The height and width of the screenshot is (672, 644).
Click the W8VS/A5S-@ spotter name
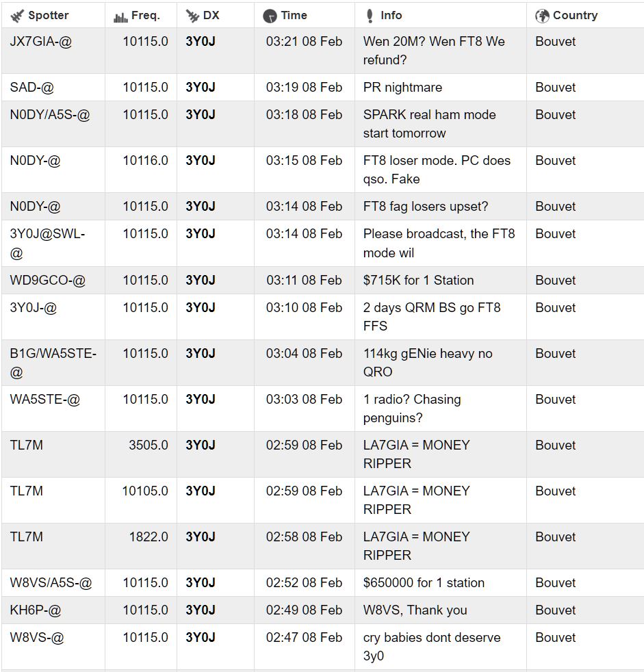(51, 583)
